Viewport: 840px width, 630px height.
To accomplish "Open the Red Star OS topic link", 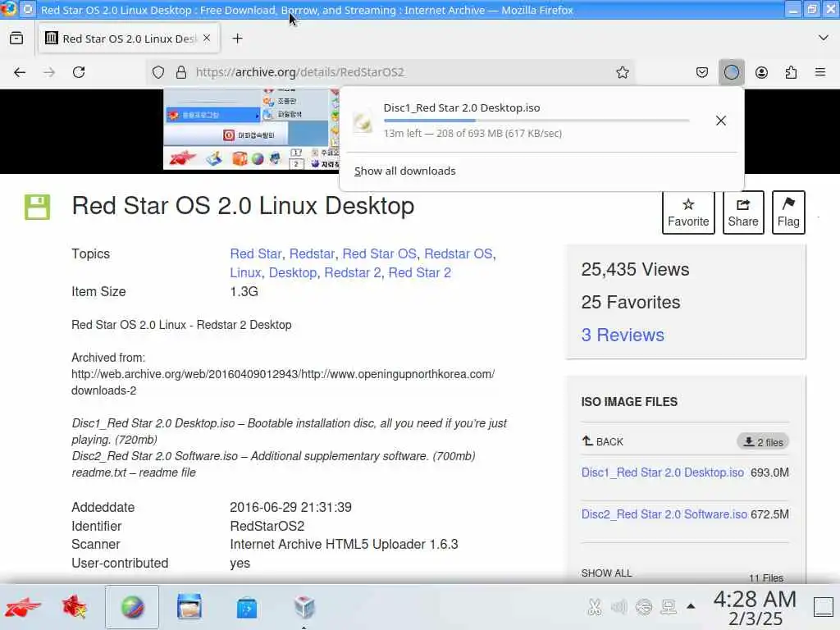I will coord(379,254).
